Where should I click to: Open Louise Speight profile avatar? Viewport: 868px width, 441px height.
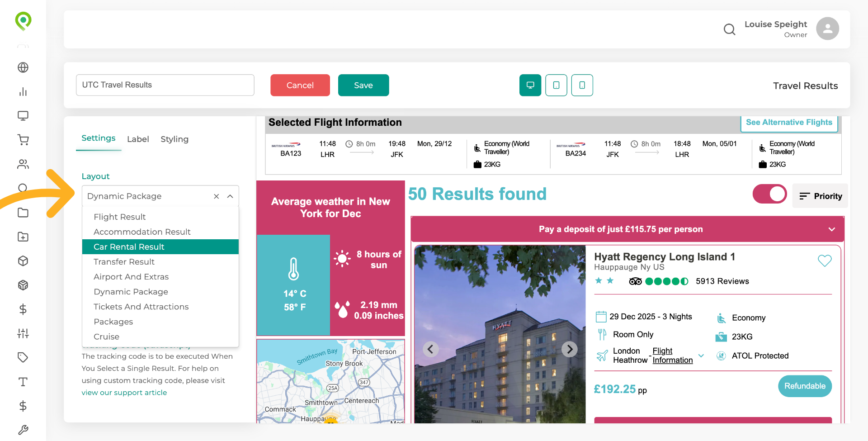pyautogui.click(x=827, y=29)
